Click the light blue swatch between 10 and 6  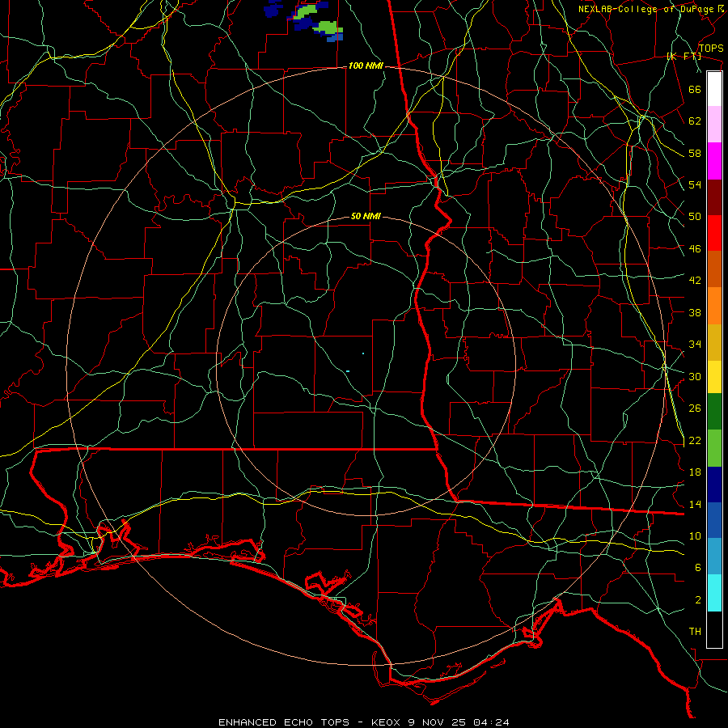(x=714, y=557)
